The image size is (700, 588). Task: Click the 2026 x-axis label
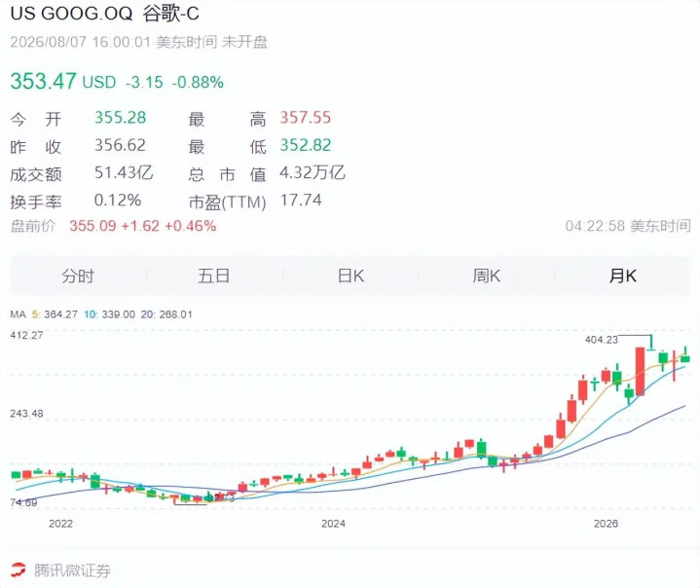(606, 524)
